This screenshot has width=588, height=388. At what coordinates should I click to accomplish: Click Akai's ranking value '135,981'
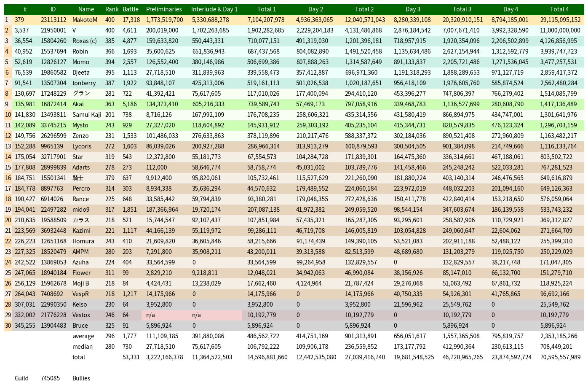coord(25,104)
